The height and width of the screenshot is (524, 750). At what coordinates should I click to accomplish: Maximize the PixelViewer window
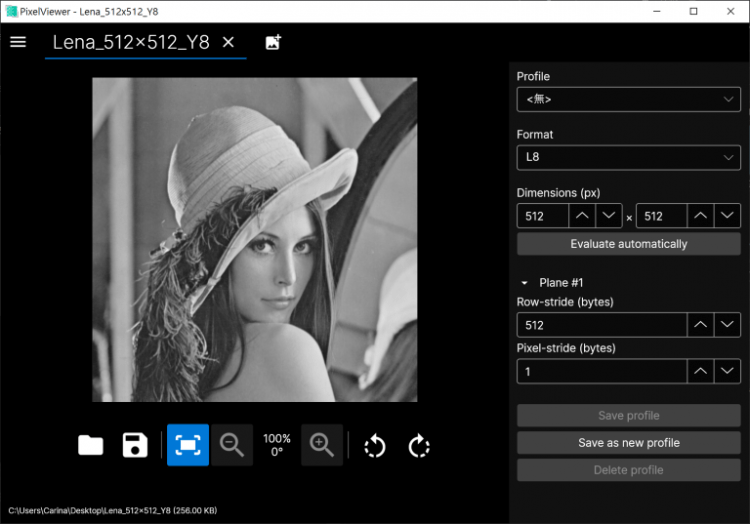694,11
